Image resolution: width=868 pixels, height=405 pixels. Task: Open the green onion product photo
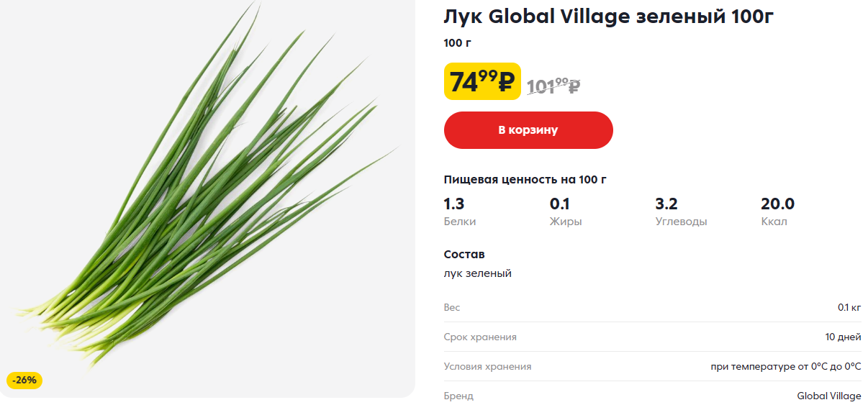[207, 199]
